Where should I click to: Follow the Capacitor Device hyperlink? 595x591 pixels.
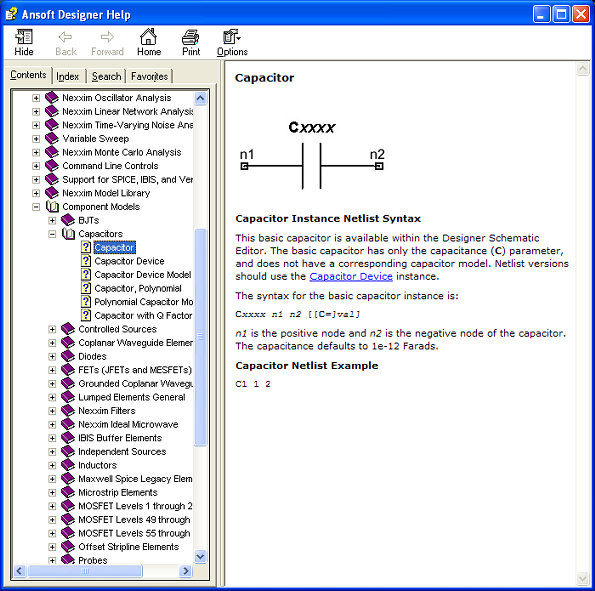tap(351, 276)
